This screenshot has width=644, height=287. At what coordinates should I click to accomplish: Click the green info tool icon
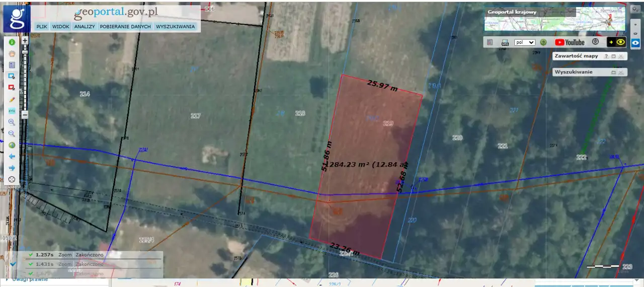coord(12,42)
